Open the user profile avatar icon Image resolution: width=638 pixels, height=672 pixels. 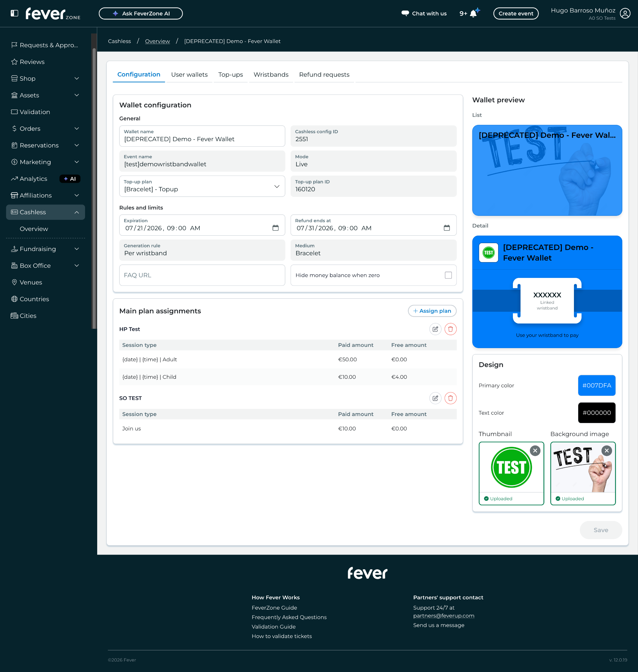pos(625,13)
